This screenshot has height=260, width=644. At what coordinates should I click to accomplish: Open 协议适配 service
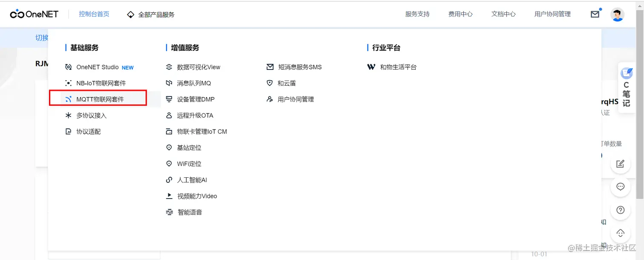click(x=89, y=132)
